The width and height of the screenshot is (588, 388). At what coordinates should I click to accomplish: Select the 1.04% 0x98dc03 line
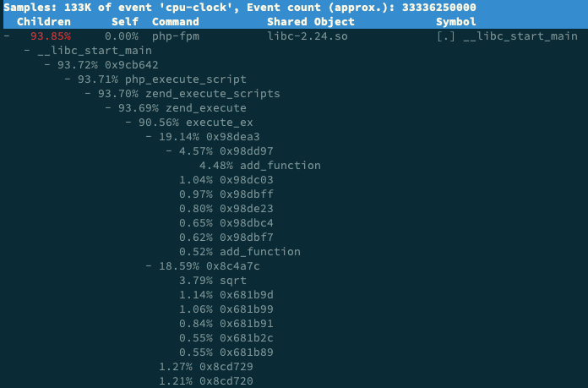pos(226,180)
